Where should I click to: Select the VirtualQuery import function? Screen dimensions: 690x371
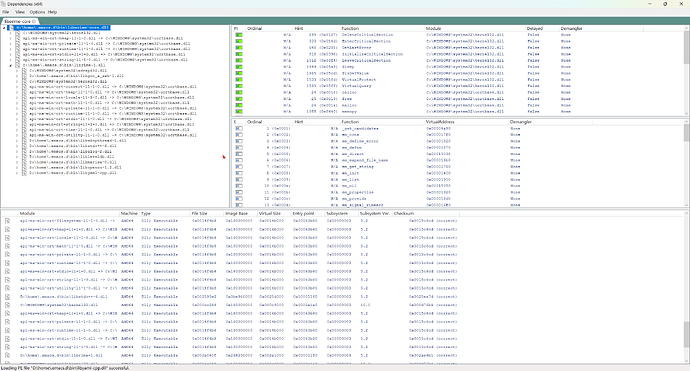click(x=356, y=86)
